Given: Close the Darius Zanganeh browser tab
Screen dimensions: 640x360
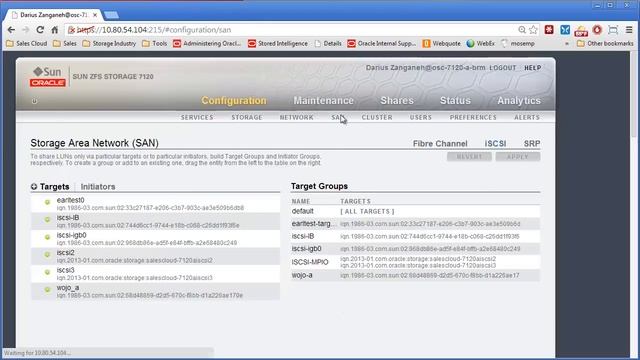Looking at the screenshot, I should tap(95, 15).
